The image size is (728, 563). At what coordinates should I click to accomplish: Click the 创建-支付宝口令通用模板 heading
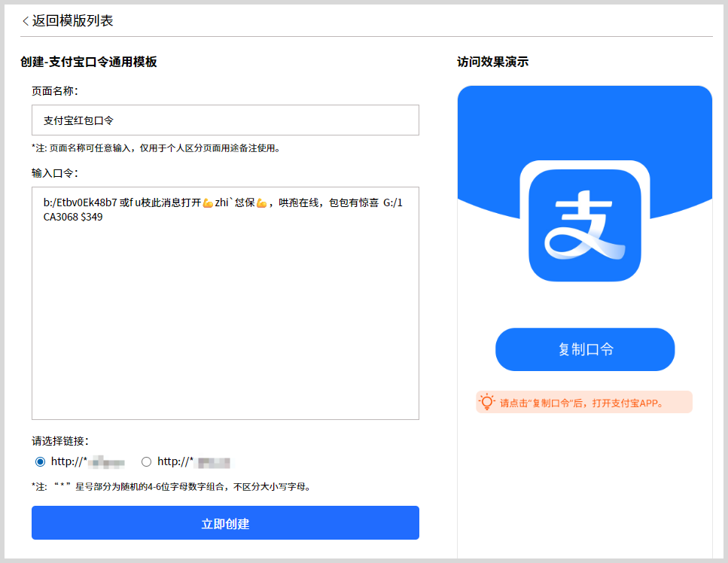(89, 62)
